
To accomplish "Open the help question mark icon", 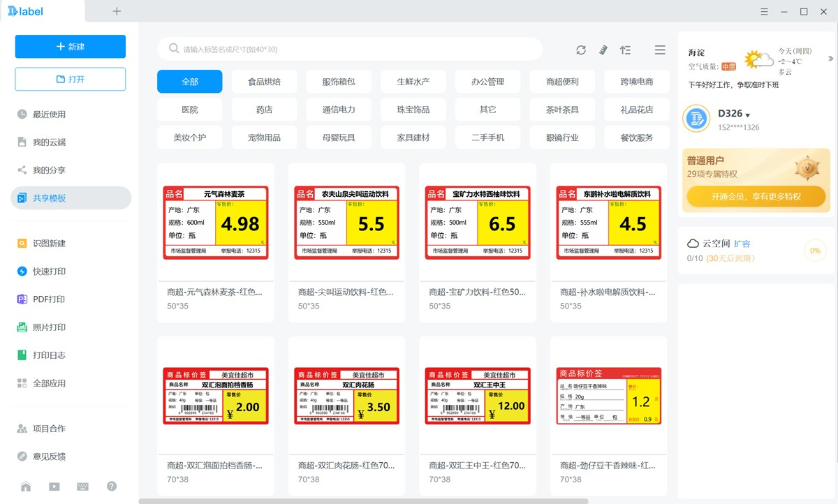I will click(112, 487).
